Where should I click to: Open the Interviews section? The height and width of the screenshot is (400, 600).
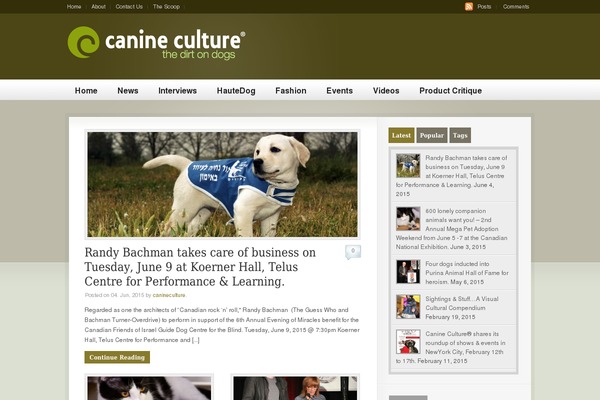(x=178, y=91)
